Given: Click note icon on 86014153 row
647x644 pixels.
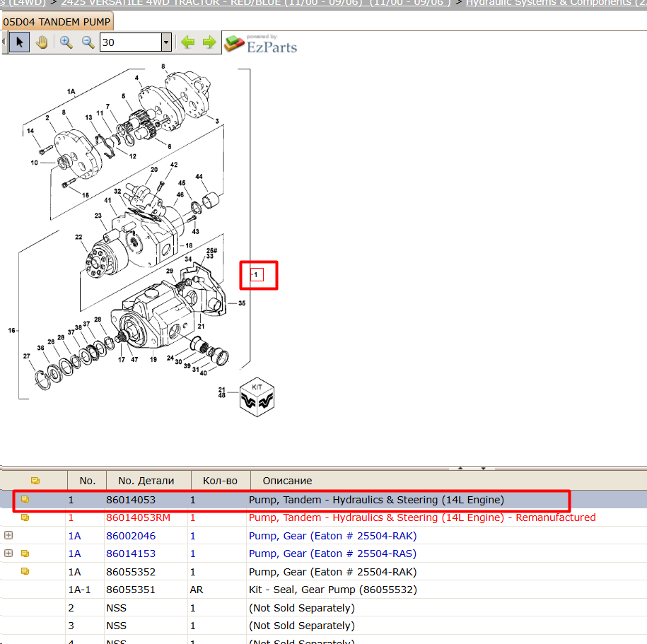Looking at the screenshot, I should click(x=25, y=554).
